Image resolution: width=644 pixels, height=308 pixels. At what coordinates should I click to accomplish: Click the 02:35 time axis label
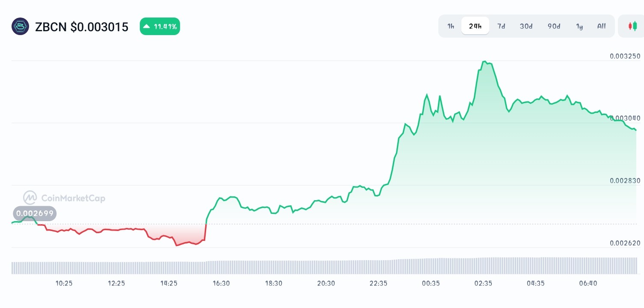pyautogui.click(x=483, y=283)
